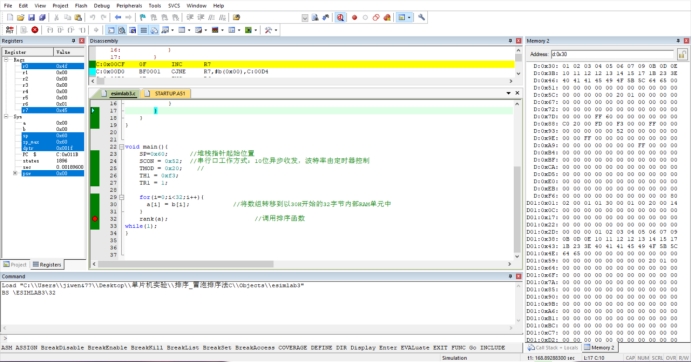Screen dimensions: 692x362
Task: Click the Value column header
Action: click(x=69, y=52)
